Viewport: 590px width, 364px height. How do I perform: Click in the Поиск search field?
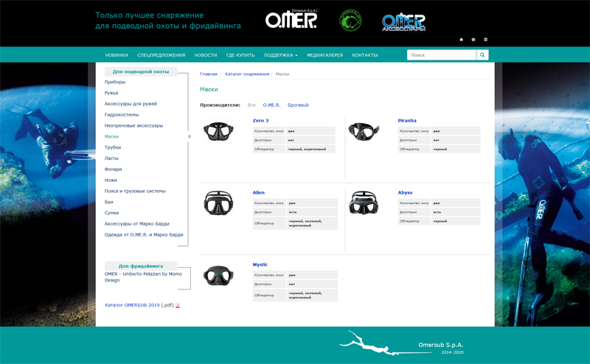(x=441, y=55)
